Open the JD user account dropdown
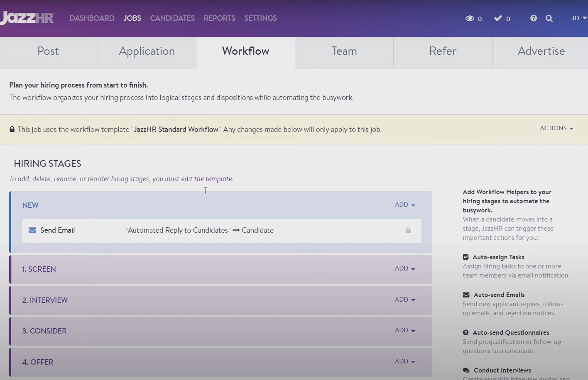Screen dimensions: 588x380 pos(579,18)
